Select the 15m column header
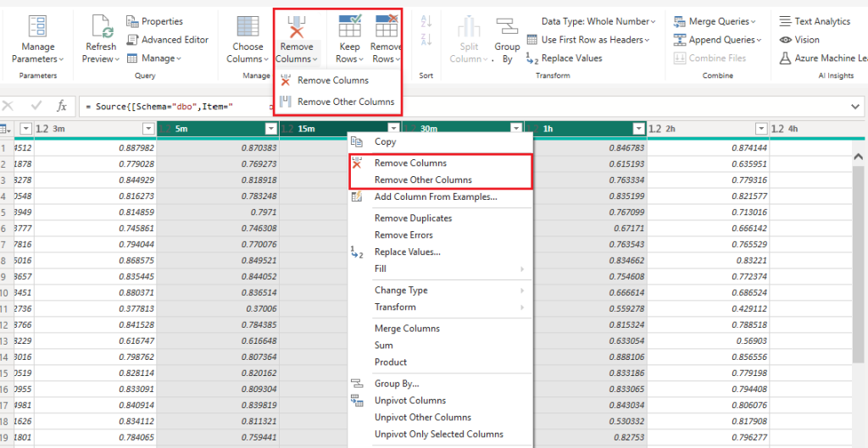868x448 pixels. pos(341,129)
